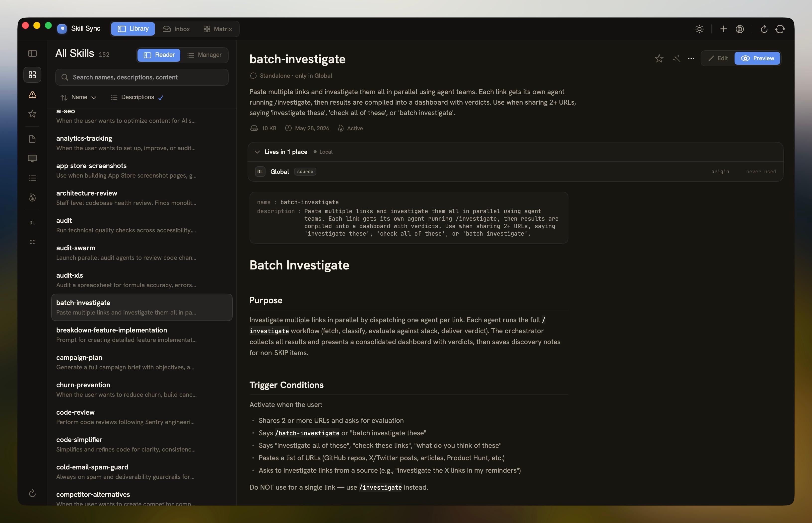Open the audit skill
812x523 pixels.
(x=142, y=225)
